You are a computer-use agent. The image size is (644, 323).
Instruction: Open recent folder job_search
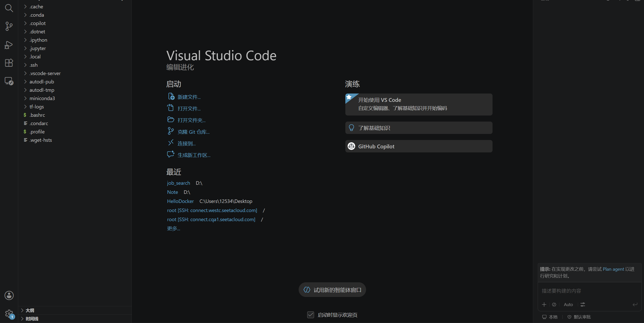click(x=178, y=183)
